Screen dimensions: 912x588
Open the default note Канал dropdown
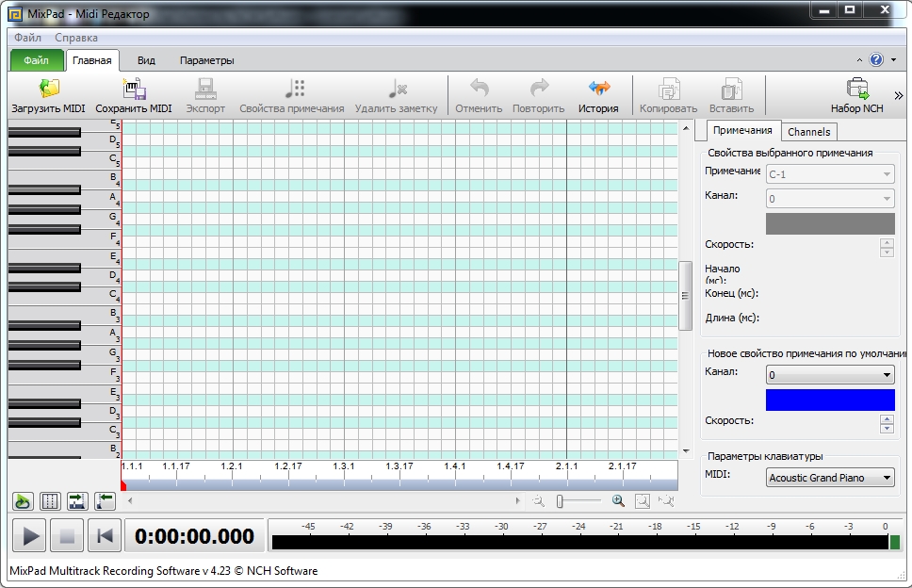click(x=830, y=375)
